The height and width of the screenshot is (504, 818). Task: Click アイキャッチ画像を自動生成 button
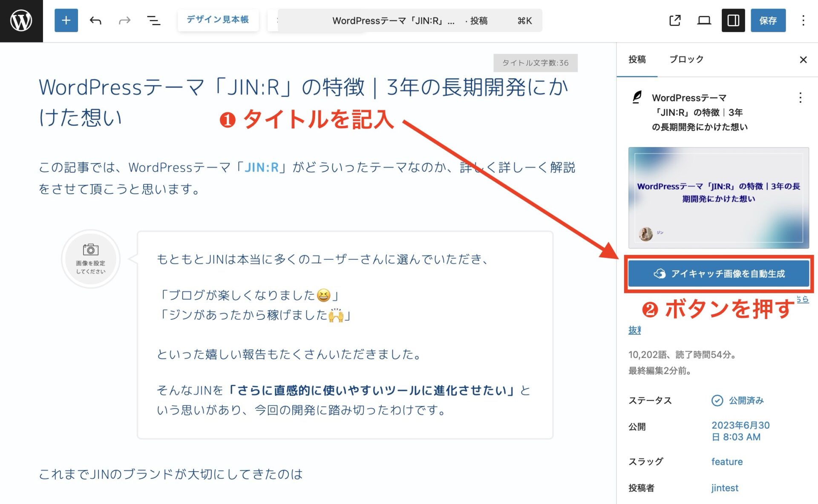click(718, 274)
